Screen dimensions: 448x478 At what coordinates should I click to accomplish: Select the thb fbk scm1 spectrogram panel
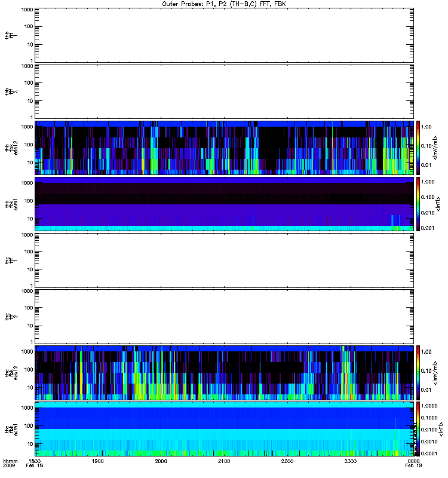point(225,204)
